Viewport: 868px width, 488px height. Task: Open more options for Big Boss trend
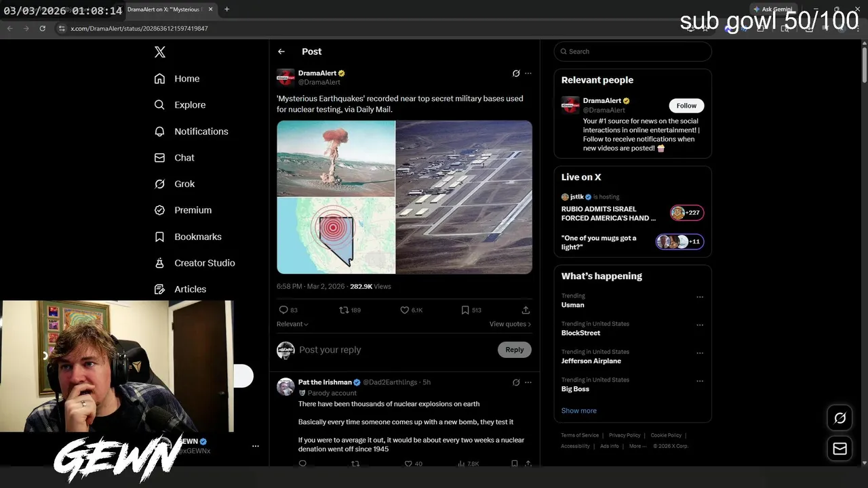click(700, 381)
